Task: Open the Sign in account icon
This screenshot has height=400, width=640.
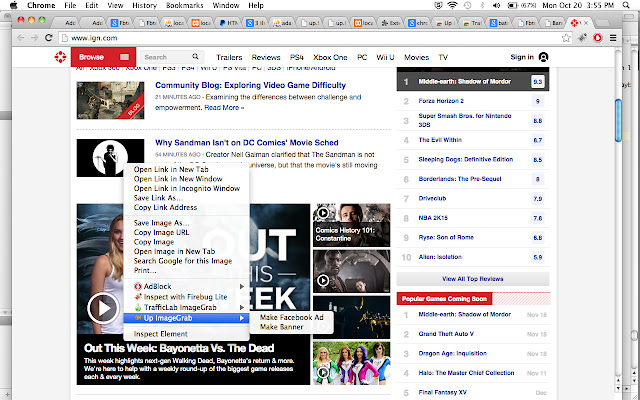Action: [543, 57]
